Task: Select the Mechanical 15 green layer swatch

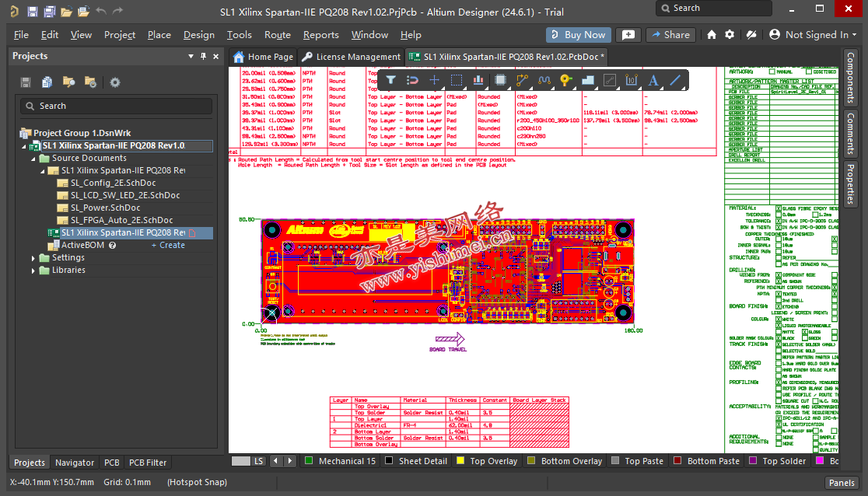Action: pyautogui.click(x=309, y=460)
